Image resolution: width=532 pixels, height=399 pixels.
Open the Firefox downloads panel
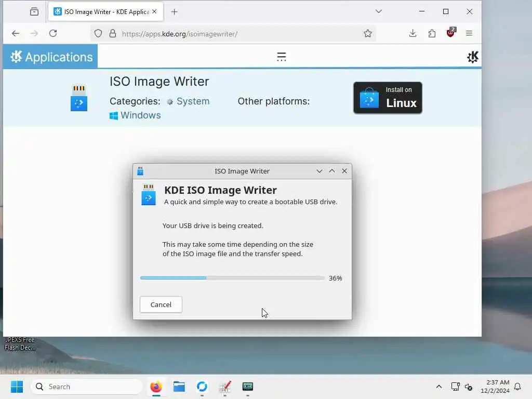click(x=413, y=33)
